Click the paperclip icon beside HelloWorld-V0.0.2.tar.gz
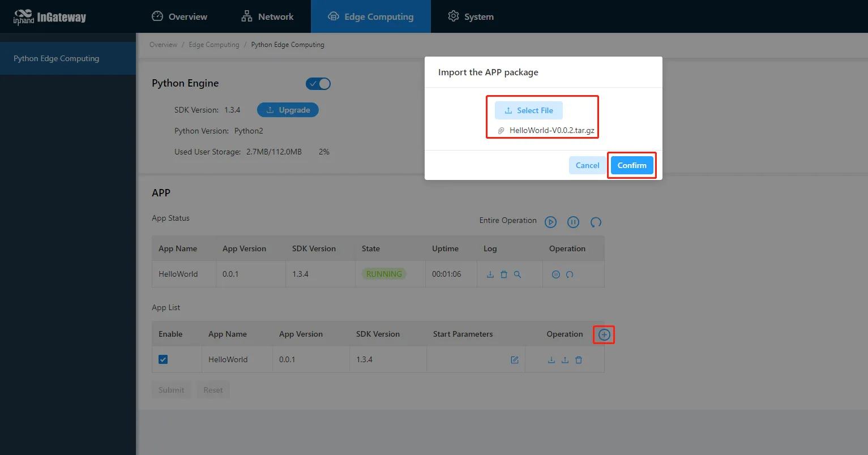 [x=501, y=131]
